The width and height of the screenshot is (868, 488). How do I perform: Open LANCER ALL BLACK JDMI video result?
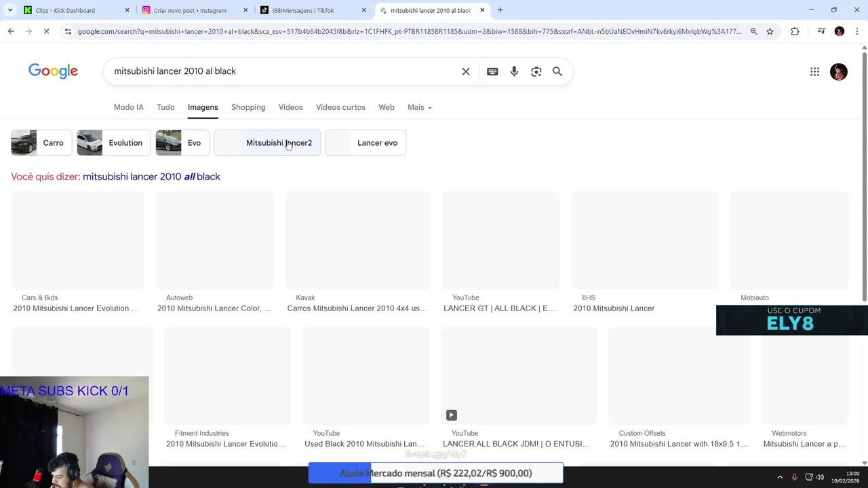[519, 388]
